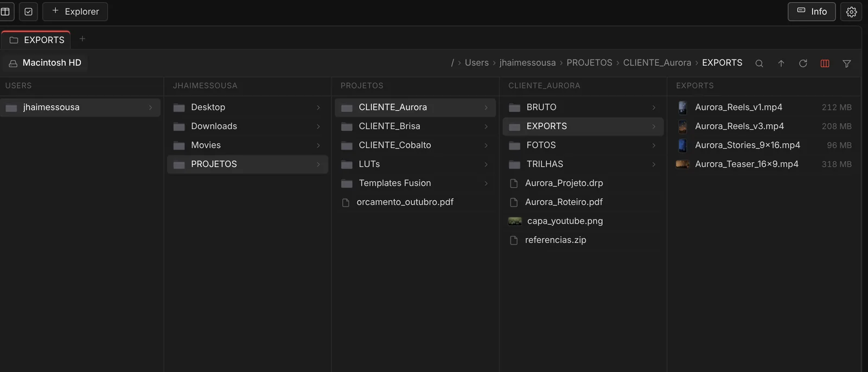This screenshot has height=372, width=868.
Task: Open the Templates Fusion folder
Action: point(415,183)
